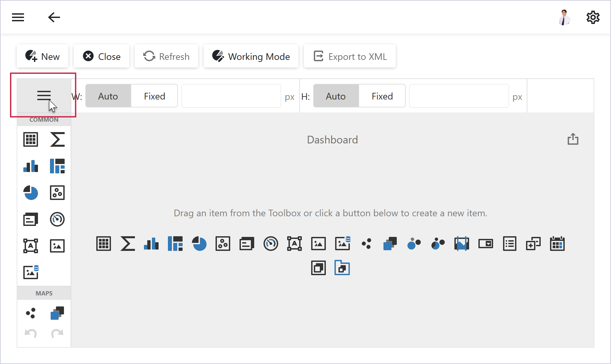
Task: Add a Choropleth Map from the Maps section
Action: coord(57,313)
